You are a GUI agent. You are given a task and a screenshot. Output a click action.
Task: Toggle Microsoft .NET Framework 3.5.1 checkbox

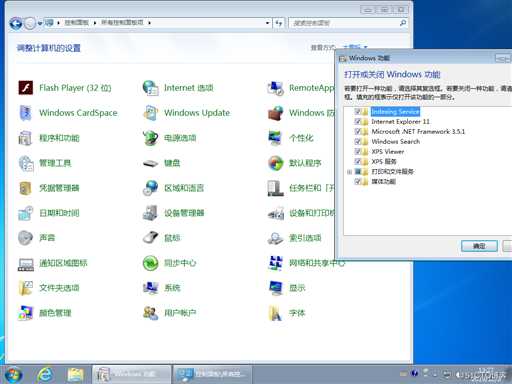(x=358, y=131)
